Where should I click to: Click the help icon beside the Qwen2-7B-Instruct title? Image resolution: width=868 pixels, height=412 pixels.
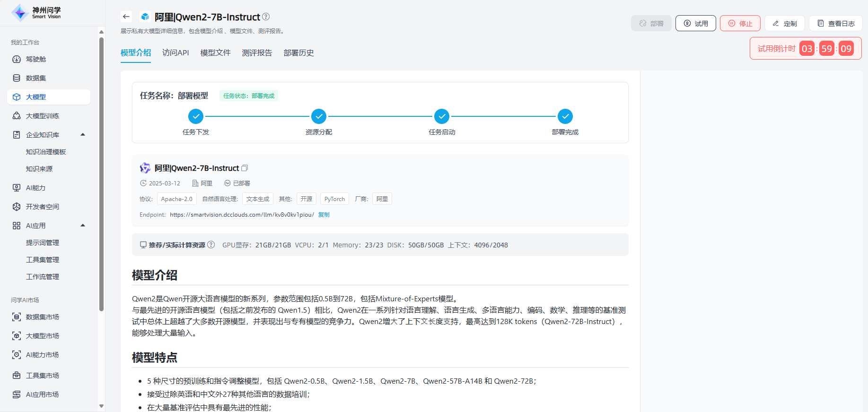coord(266,17)
